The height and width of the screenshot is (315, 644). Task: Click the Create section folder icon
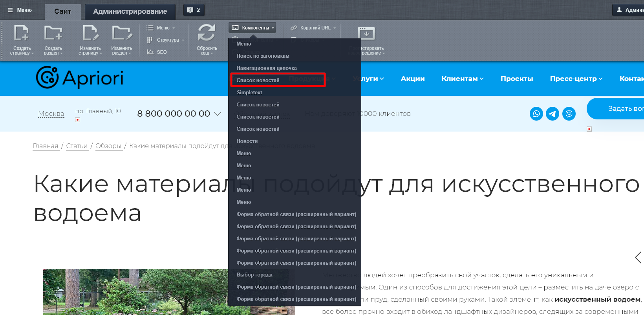pyautogui.click(x=53, y=33)
